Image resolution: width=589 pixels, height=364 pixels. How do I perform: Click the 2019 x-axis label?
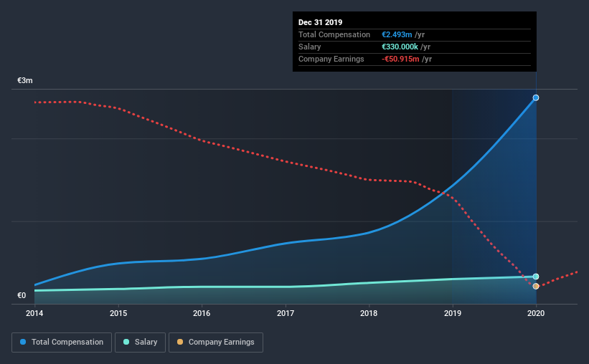tap(453, 313)
